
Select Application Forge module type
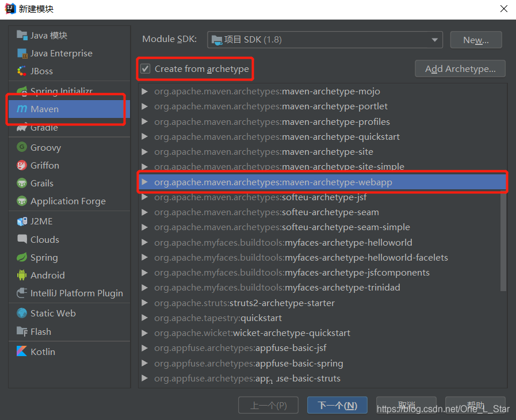pos(70,201)
